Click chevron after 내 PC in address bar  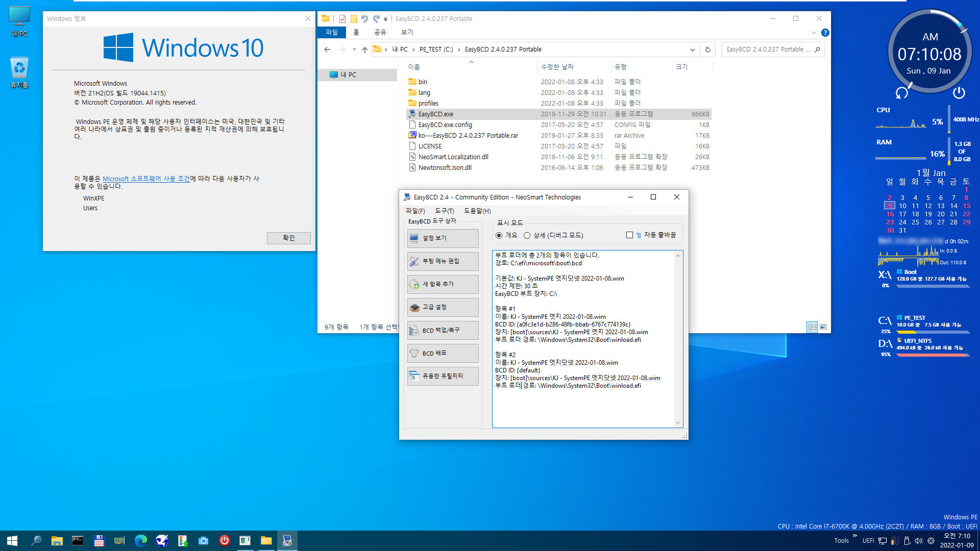coord(413,49)
